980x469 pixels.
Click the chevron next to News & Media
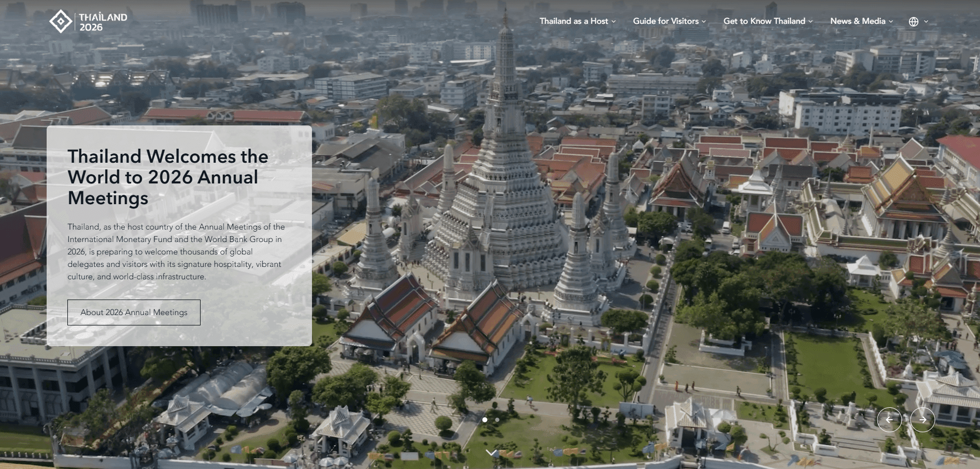point(891,22)
